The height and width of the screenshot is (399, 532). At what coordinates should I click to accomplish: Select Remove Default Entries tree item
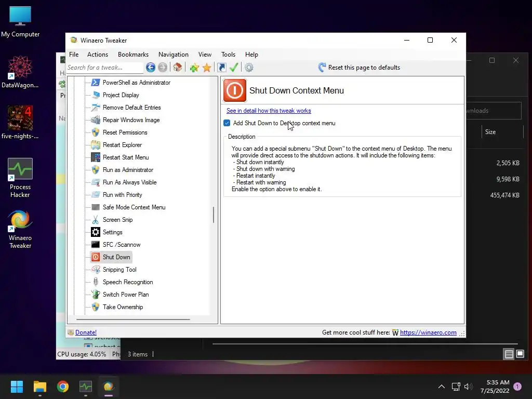[131, 108]
